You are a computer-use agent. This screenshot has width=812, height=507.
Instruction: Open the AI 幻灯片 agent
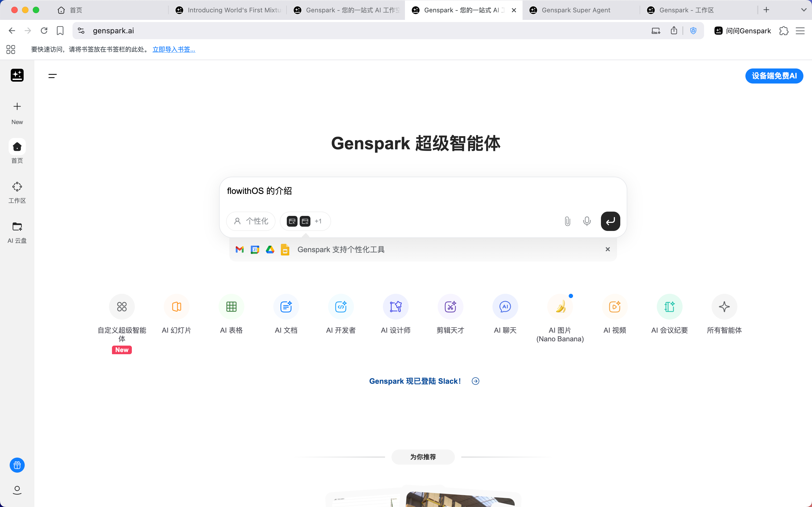[x=176, y=306]
